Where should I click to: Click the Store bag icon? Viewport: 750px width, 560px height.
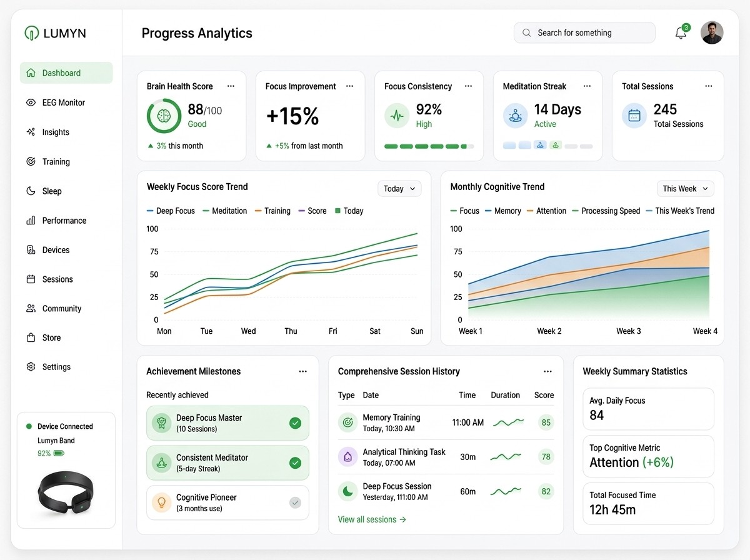tap(31, 337)
